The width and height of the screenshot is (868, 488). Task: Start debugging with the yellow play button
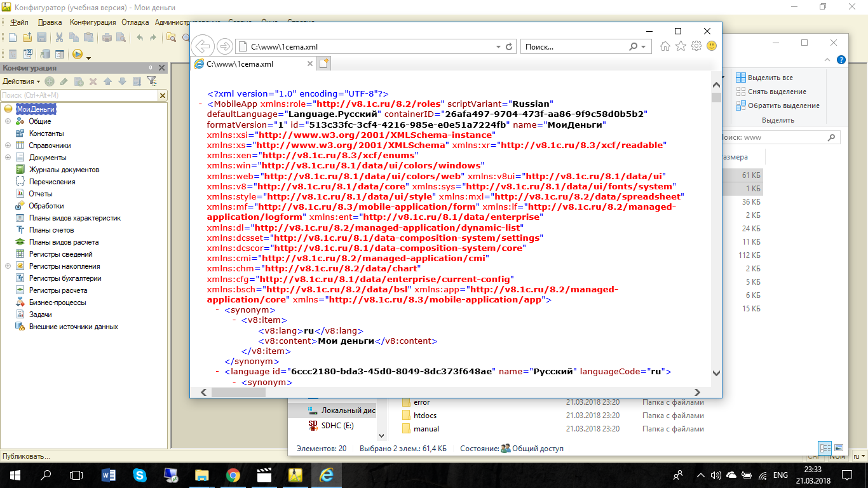(77, 55)
